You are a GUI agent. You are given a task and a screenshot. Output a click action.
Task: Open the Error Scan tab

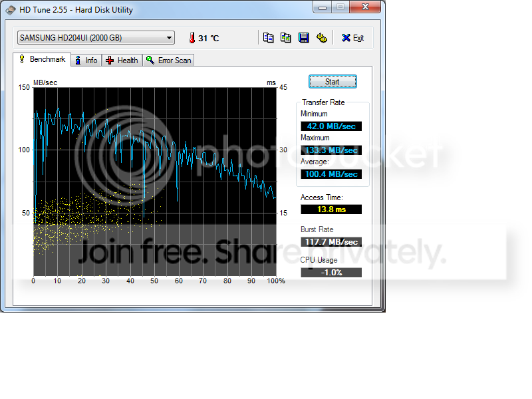pyautogui.click(x=168, y=61)
